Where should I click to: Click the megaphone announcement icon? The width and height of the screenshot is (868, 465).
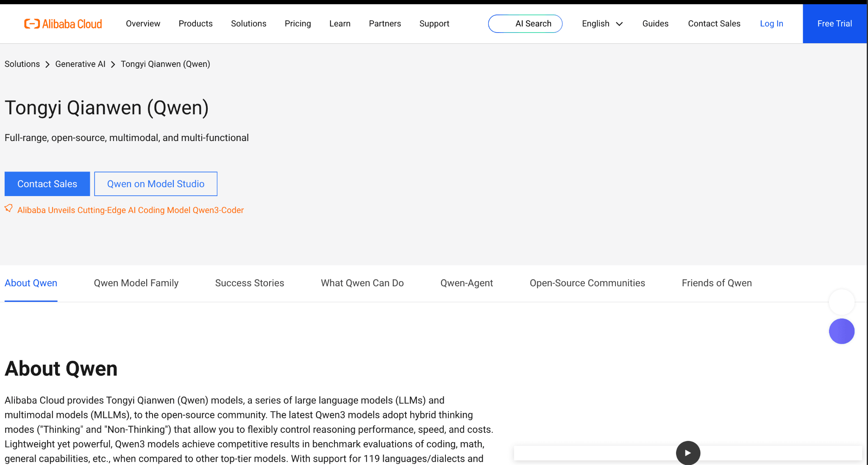8,208
